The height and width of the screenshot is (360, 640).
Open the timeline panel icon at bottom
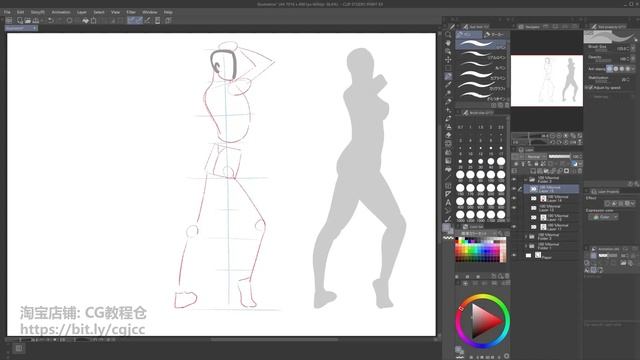click(18, 348)
